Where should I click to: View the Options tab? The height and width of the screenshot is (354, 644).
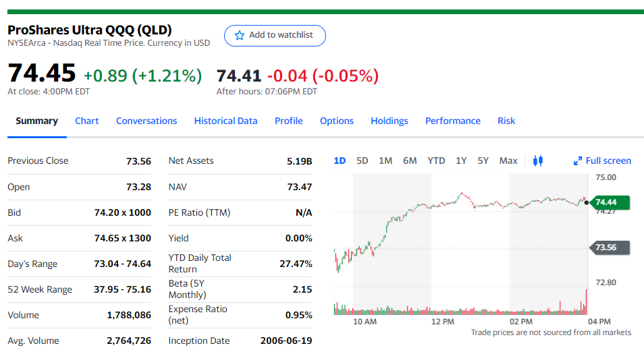click(337, 121)
